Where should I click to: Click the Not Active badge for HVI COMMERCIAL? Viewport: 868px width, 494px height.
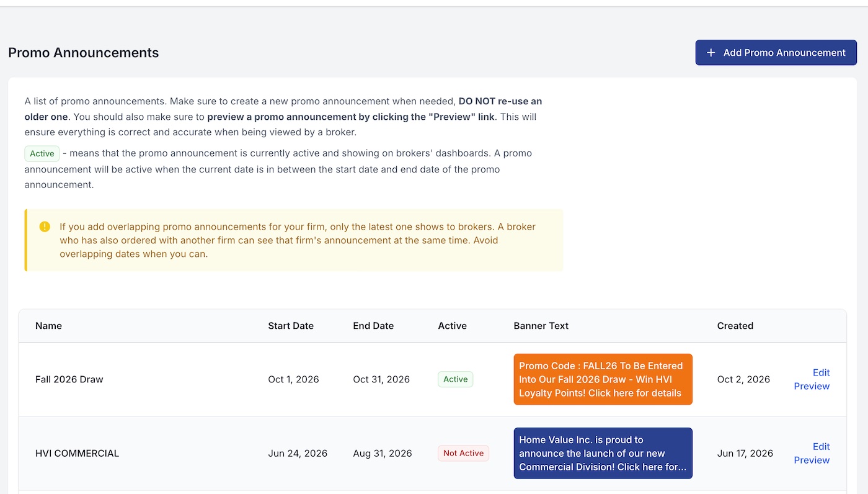pyautogui.click(x=463, y=453)
